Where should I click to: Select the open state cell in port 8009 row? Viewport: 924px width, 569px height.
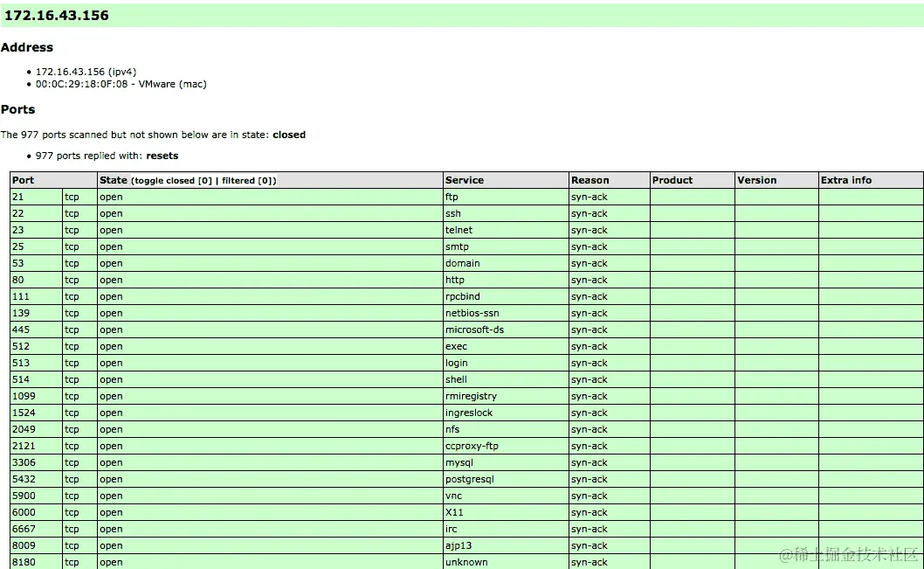pyautogui.click(x=270, y=545)
